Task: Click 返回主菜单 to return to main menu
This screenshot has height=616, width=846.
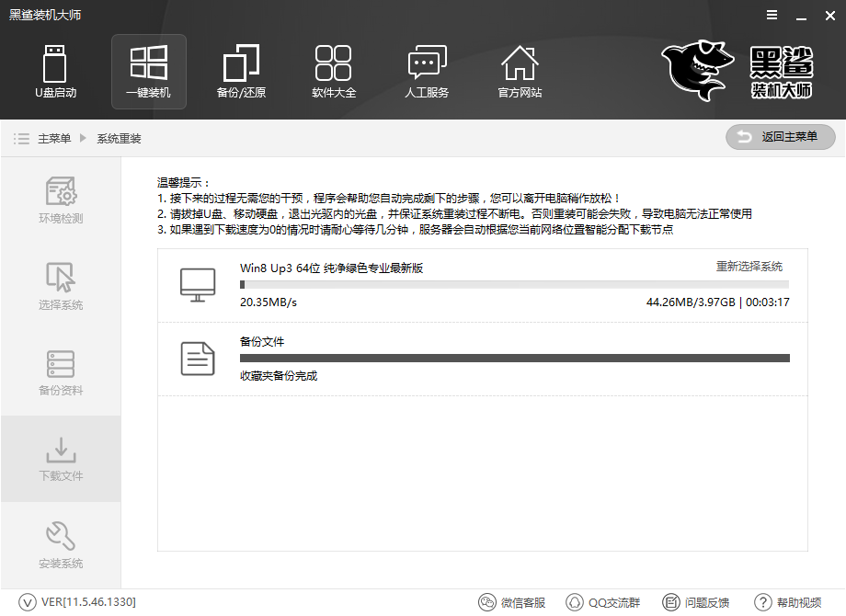Action: coord(780,138)
